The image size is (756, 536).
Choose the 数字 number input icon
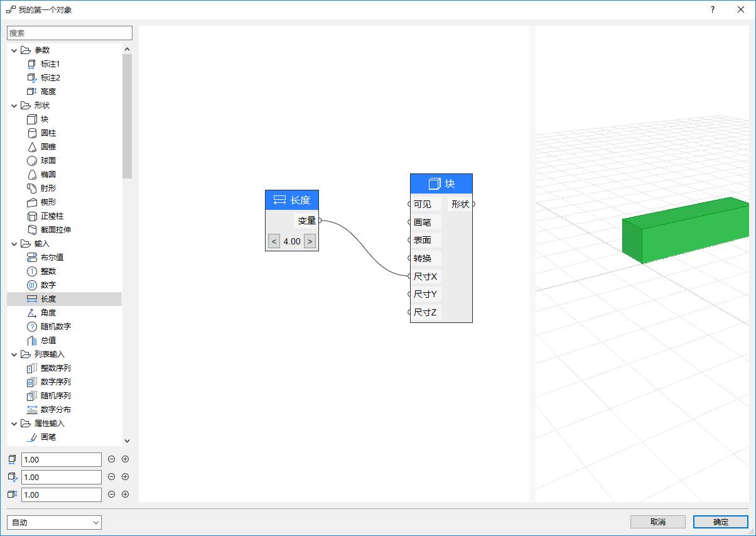tap(32, 285)
